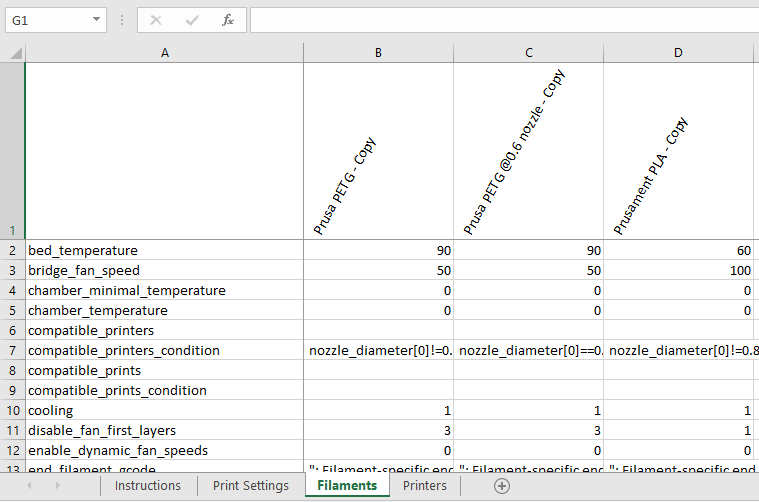The width and height of the screenshot is (759, 502).
Task: Click bed_temperature value 60 in column D
Action: pos(679,250)
